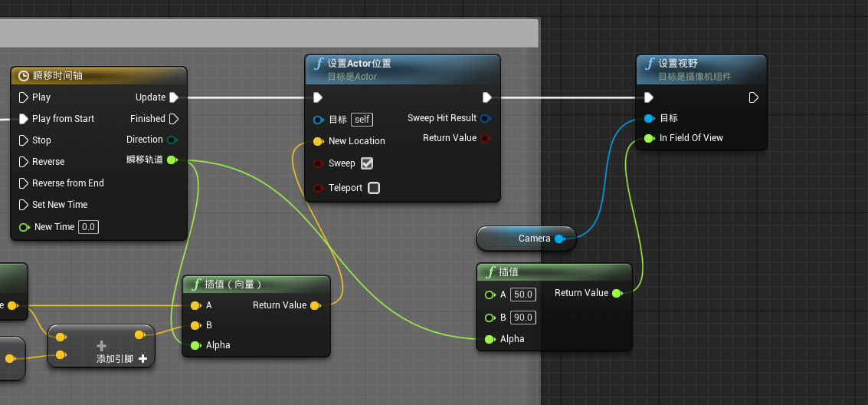Screen dimensions: 868x405
Task: Click Return Value pin of 插值 float node
Action: [617, 293]
